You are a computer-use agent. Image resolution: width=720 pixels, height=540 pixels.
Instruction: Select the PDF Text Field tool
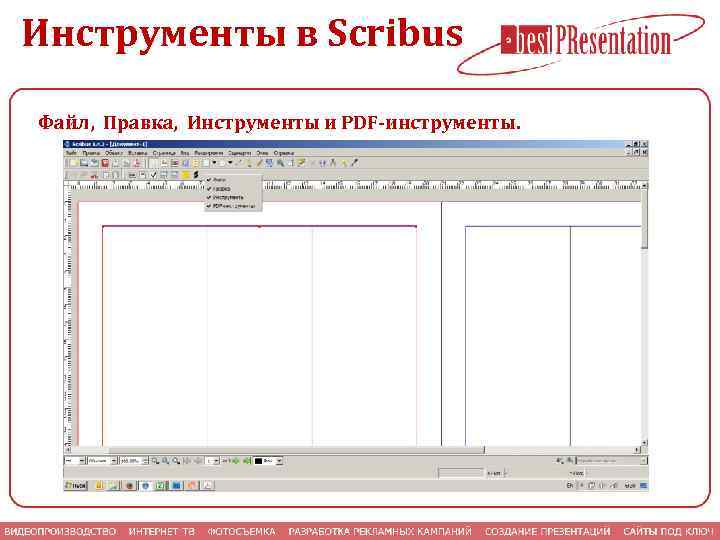click(x=142, y=175)
